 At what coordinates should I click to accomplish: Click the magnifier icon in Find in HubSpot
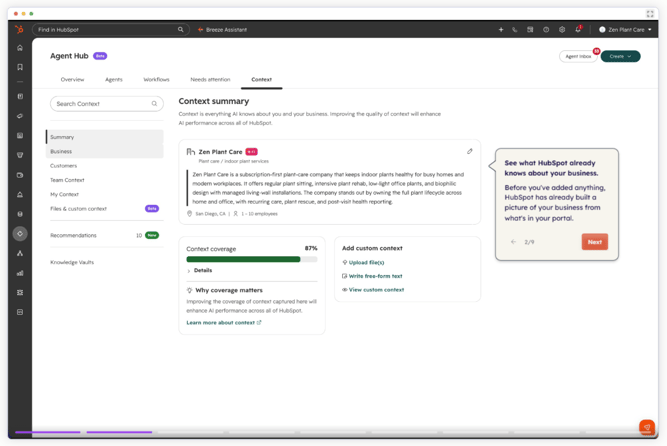(181, 30)
